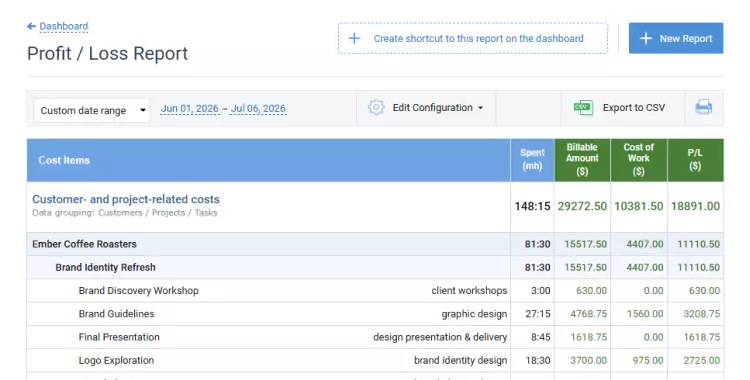Click the Spent (mh) column header
This screenshot has height=380, width=750.
click(532, 160)
